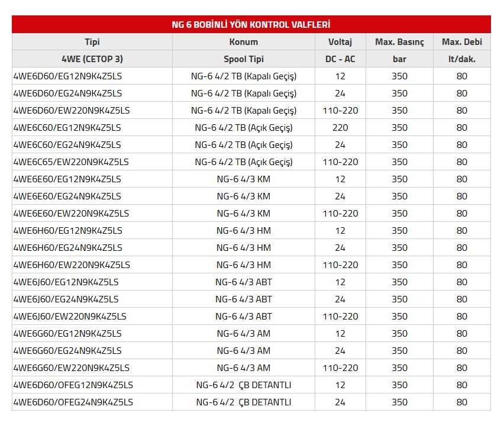This screenshot has width=504, height=429.
Task: Click ÇB DETANTLI in the 4WE6D60/OFEG24N9K4Z5LS row
Action: pyautogui.click(x=265, y=402)
